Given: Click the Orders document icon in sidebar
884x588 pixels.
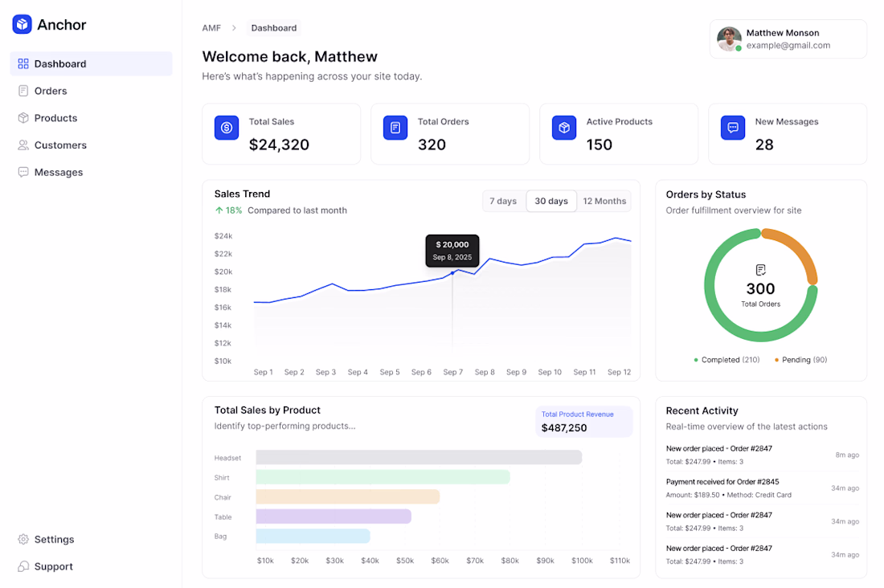Looking at the screenshot, I should (23, 91).
